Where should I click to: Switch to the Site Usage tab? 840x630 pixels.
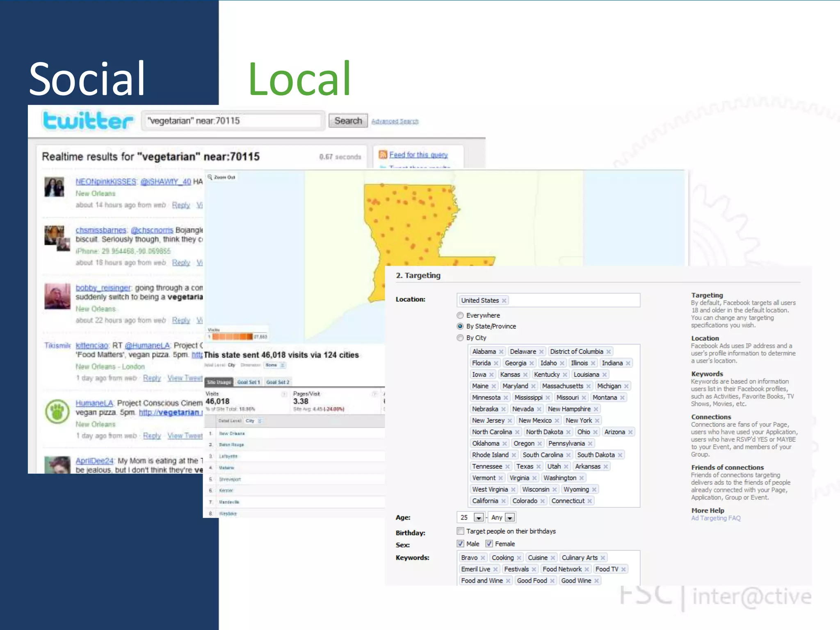point(219,382)
